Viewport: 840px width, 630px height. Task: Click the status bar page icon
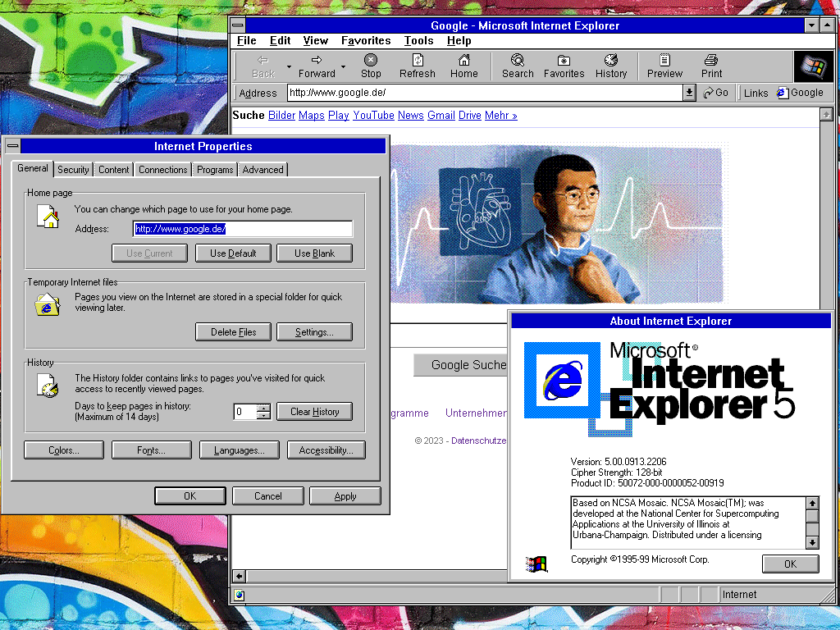(x=239, y=595)
